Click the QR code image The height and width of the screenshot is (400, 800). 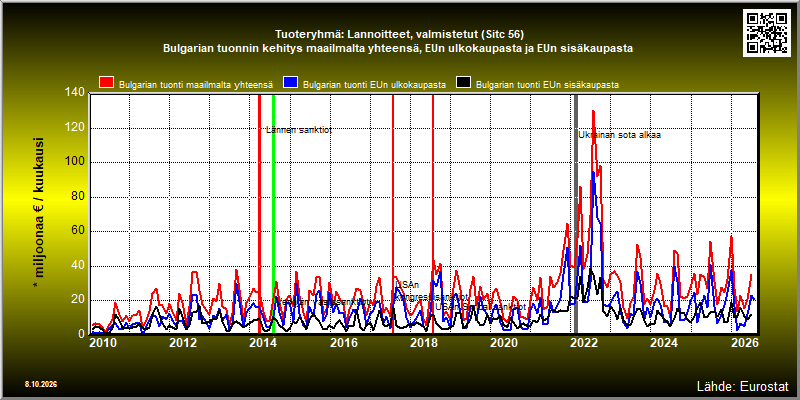768,32
